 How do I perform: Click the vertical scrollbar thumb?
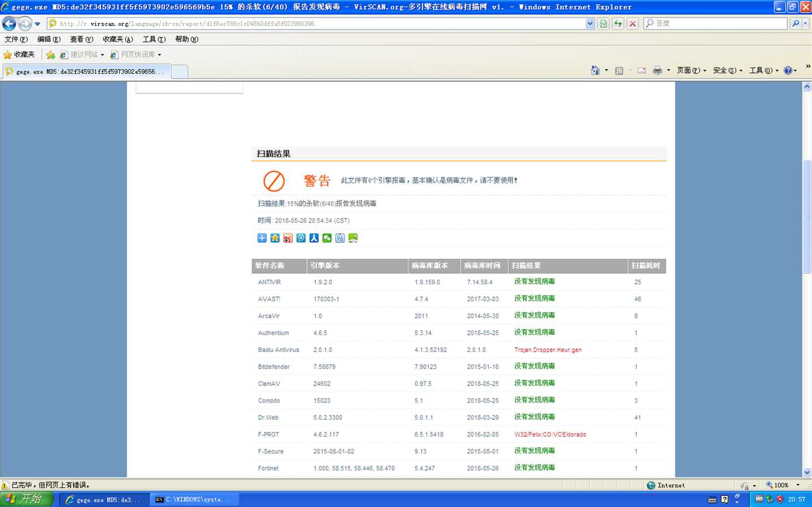click(807, 217)
